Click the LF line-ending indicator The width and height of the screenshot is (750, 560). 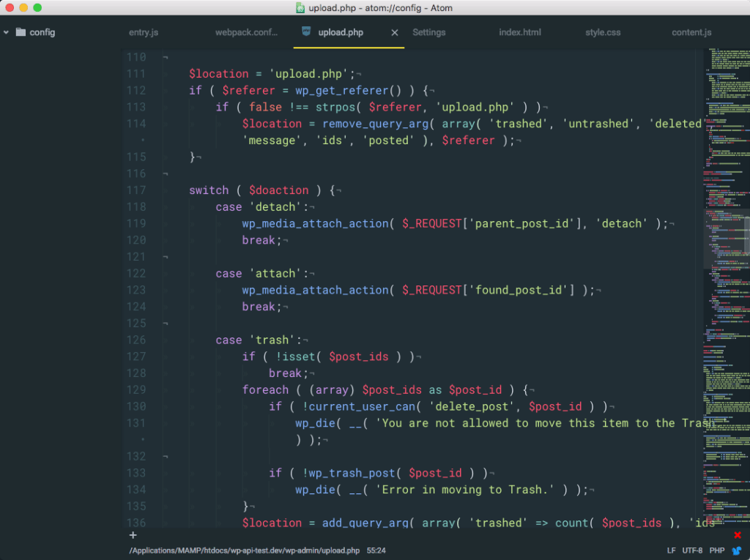[670, 550]
